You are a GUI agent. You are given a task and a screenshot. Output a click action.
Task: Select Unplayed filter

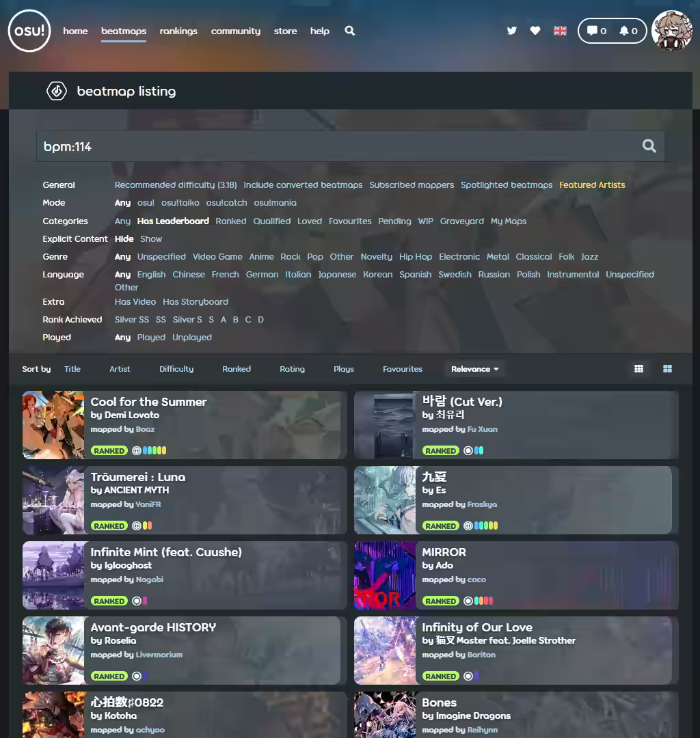coord(192,338)
